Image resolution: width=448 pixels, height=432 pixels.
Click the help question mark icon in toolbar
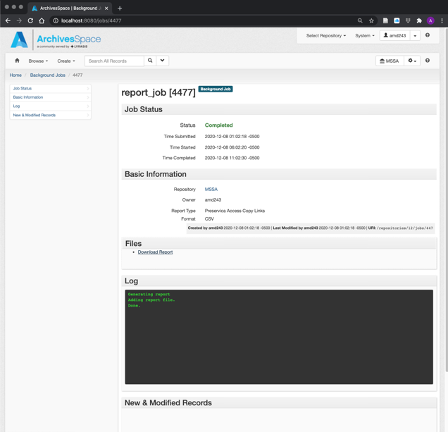[427, 61]
